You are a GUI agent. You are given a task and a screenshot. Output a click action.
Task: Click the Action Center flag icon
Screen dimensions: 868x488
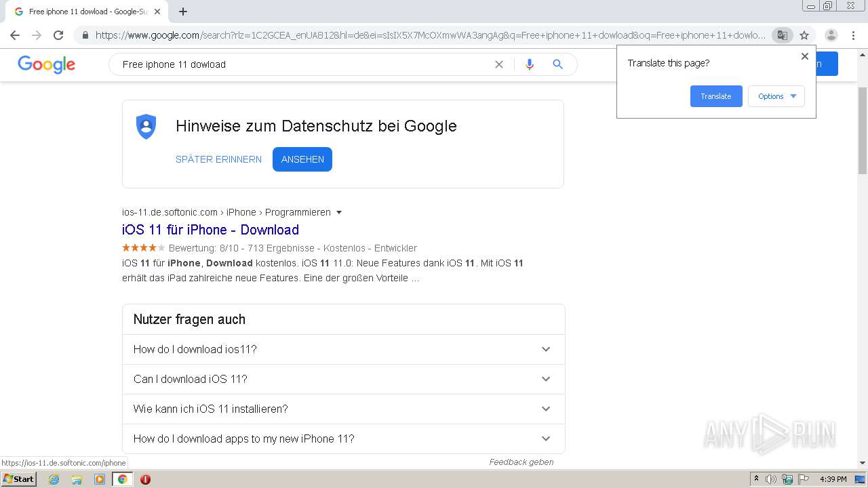coord(802,479)
